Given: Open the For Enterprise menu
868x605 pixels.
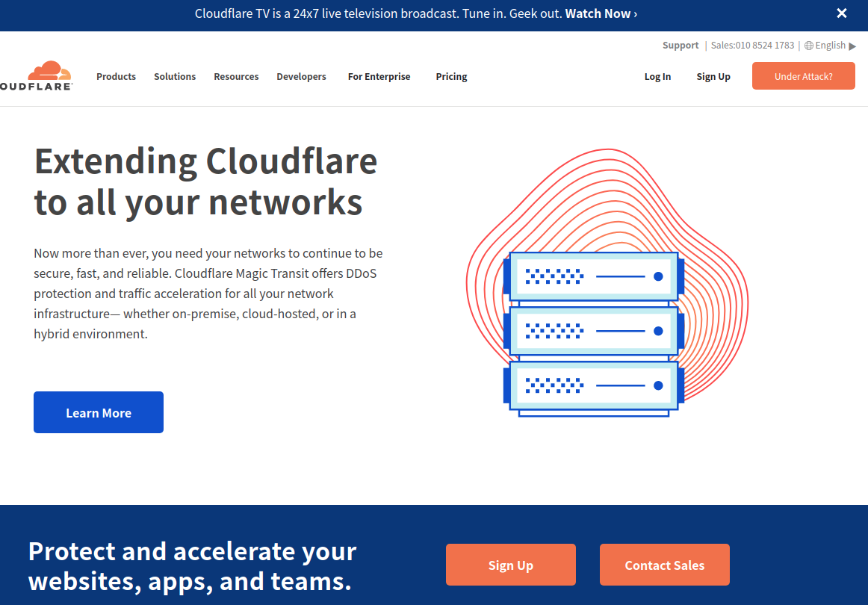Looking at the screenshot, I should coord(379,76).
